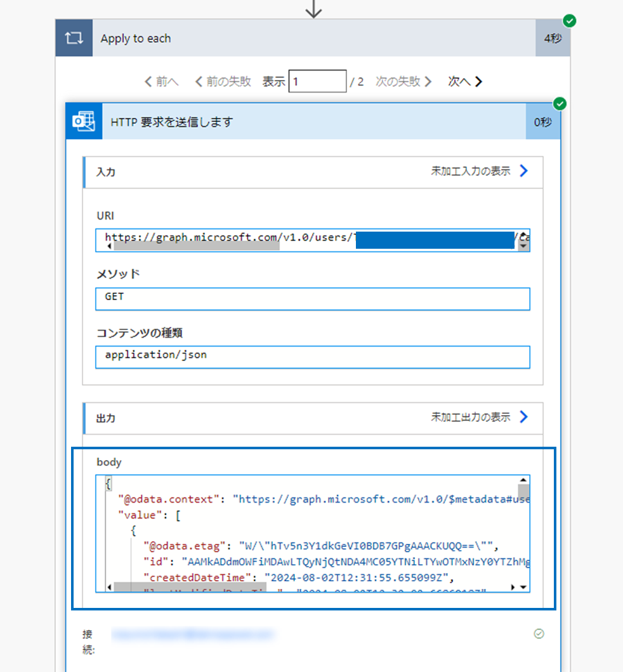Click the chevron beside 未加工出力の表示
Image resolution: width=623 pixels, height=672 pixels.
tap(523, 417)
